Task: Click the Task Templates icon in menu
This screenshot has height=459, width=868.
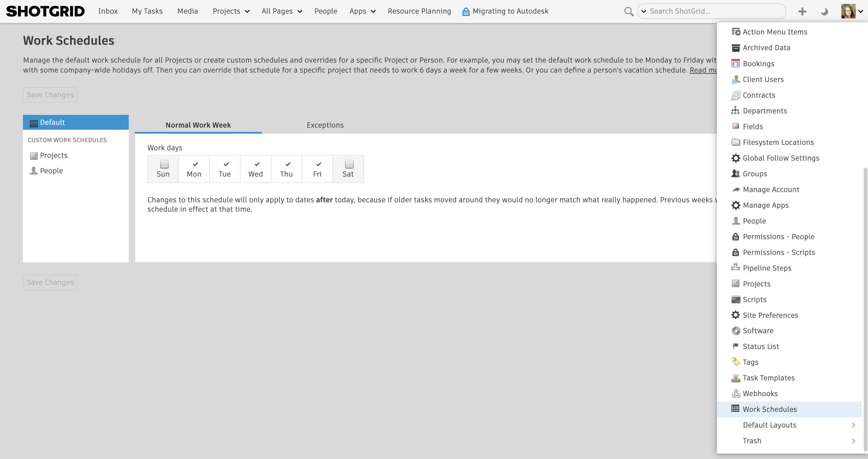Action: 735,377
